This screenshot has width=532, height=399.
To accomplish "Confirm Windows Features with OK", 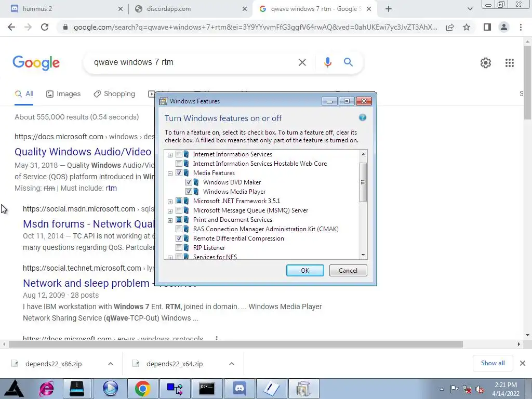I will [x=305, y=270].
